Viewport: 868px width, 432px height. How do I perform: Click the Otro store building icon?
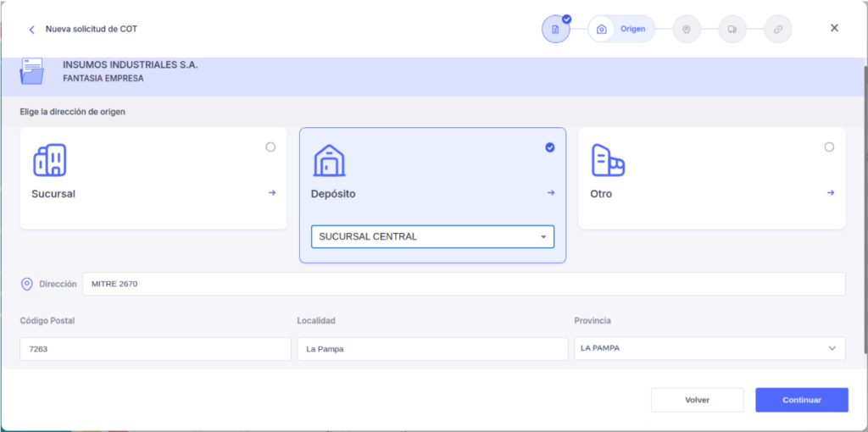point(608,160)
